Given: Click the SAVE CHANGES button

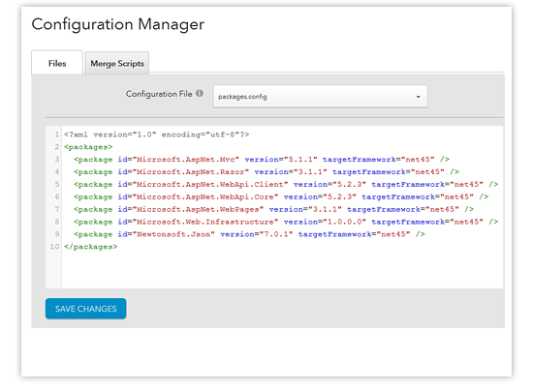Looking at the screenshot, I should tap(85, 309).
